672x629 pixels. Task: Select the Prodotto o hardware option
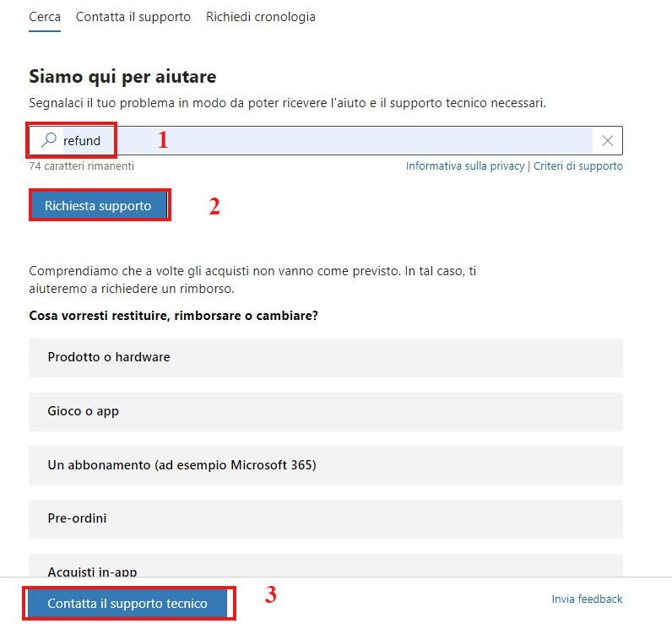pyautogui.click(x=326, y=358)
